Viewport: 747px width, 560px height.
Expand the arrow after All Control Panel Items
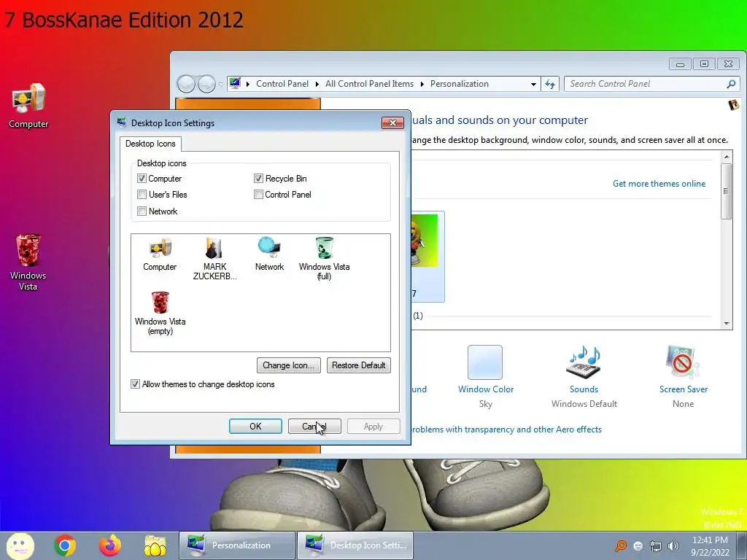click(x=422, y=85)
